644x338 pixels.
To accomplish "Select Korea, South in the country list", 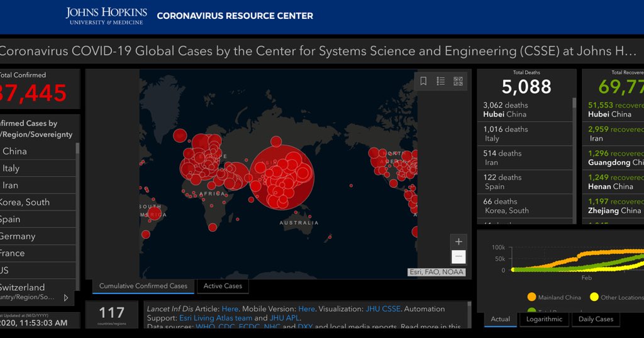I will point(38,202).
